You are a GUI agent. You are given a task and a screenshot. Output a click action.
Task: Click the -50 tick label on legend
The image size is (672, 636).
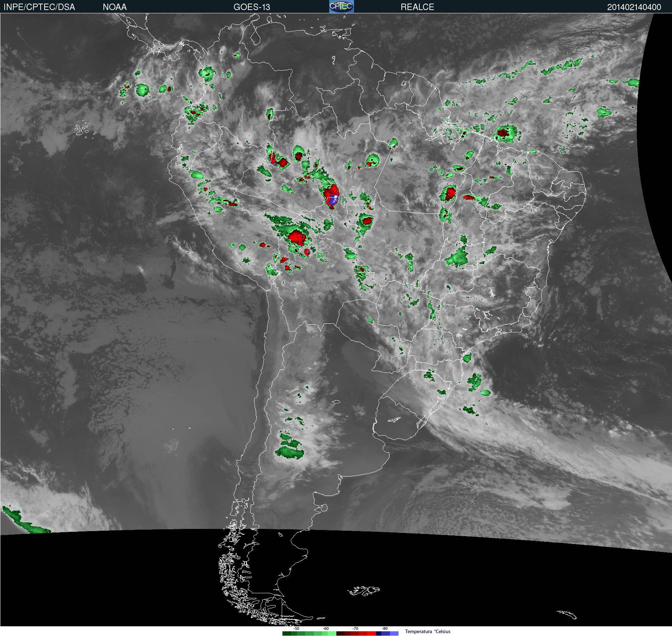pos(296,629)
